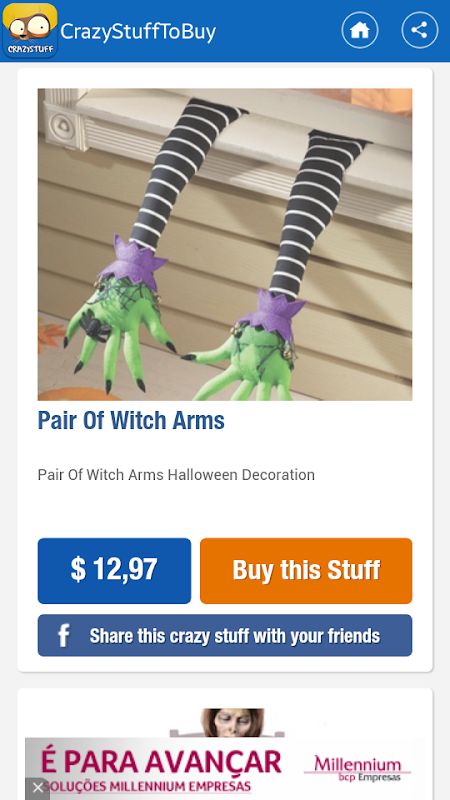Viewport: 450px width, 800px height.
Task: Click the Soluções Millennium Empresas text
Action: [x=147, y=786]
